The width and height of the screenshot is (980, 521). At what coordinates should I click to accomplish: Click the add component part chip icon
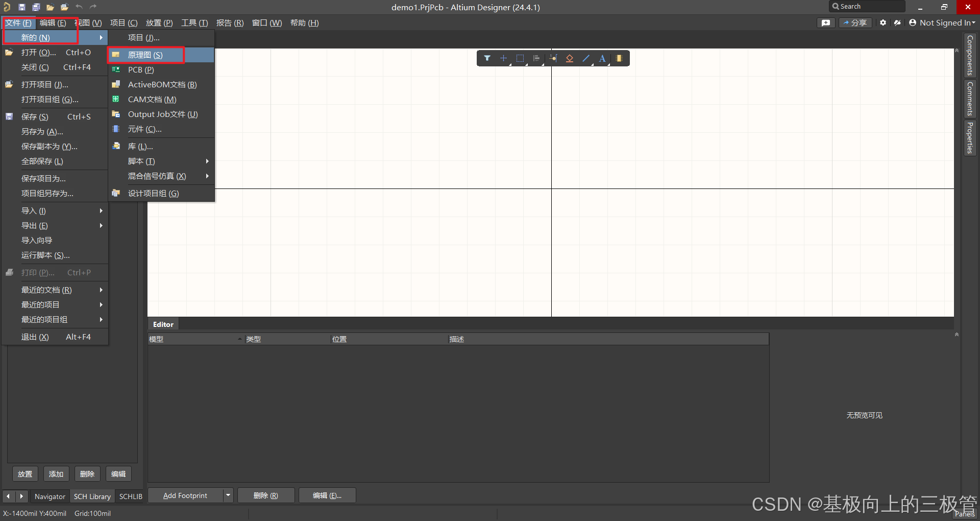[x=619, y=58]
